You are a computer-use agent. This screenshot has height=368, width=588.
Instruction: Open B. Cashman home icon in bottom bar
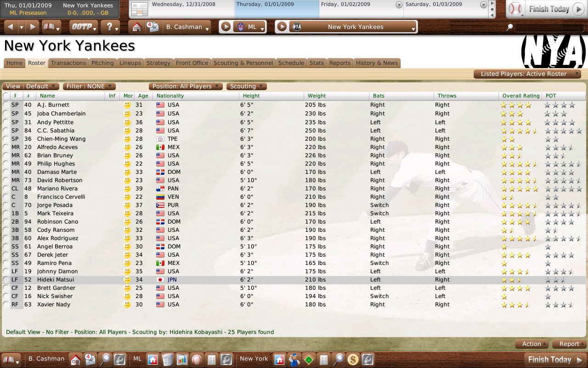(75, 359)
